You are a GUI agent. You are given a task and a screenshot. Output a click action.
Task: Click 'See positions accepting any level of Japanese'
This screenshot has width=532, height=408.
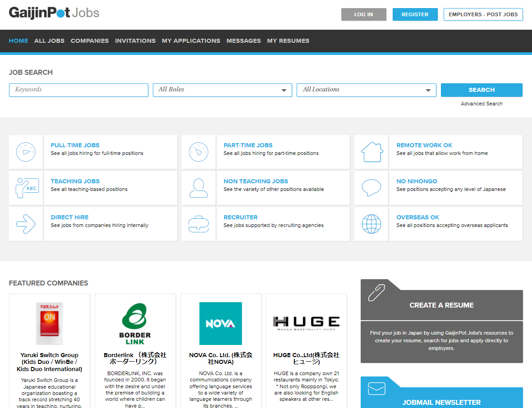click(x=451, y=189)
